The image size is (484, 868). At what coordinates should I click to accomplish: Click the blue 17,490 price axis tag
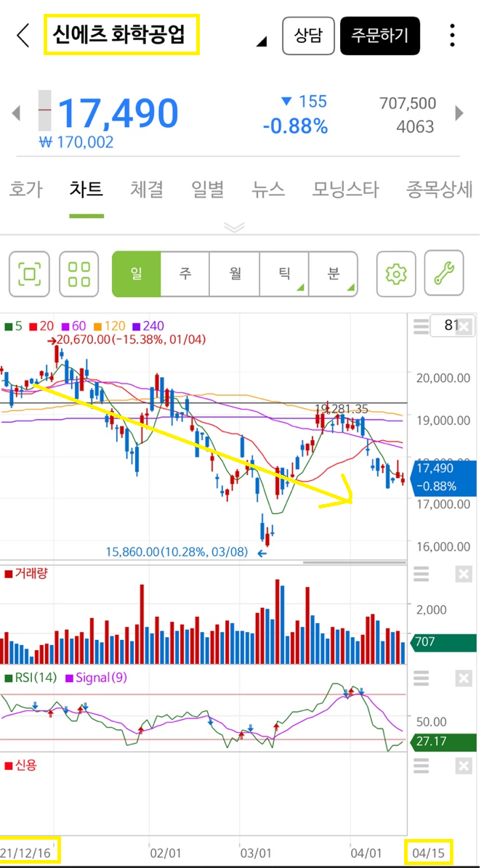445,477
